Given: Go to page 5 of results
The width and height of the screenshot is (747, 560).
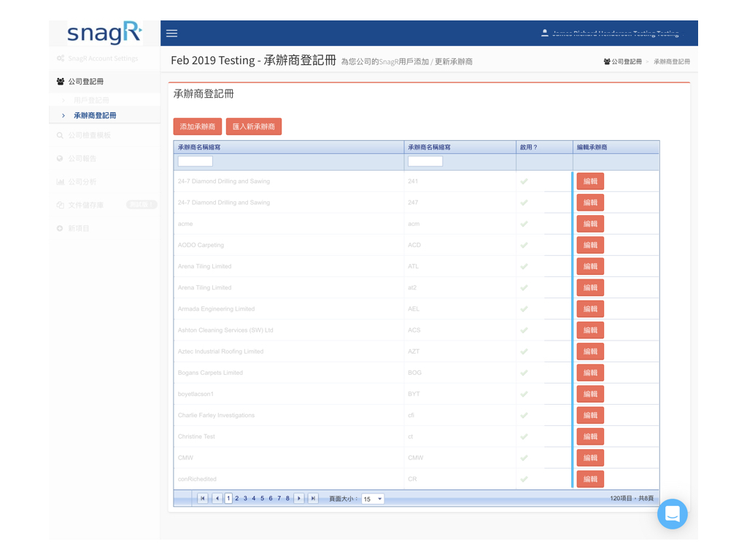Looking at the screenshot, I should click(262, 499).
